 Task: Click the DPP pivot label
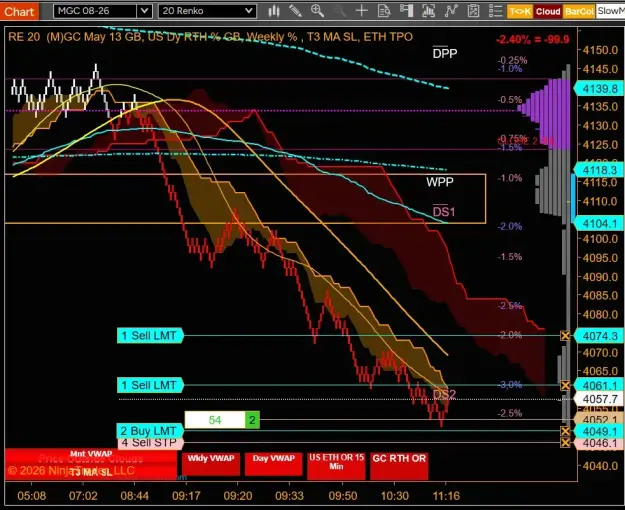click(445, 53)
